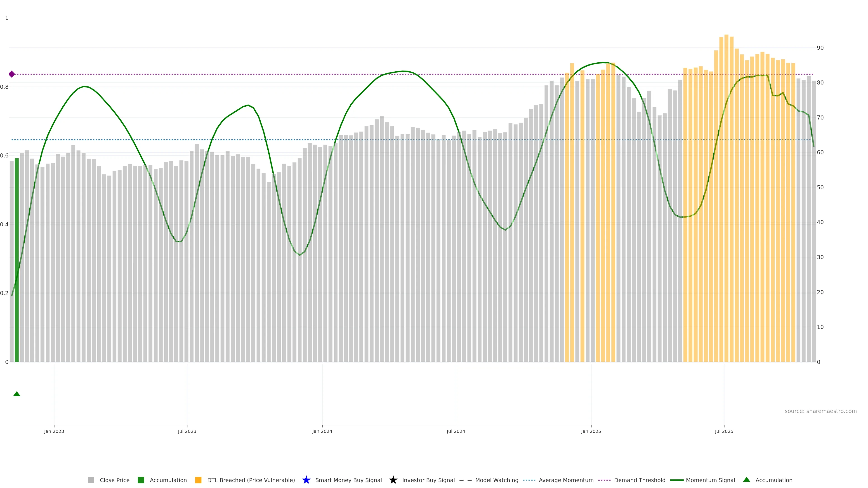Click the orange DTL Breached legend swatch
868x488 pixels.
[x=198, y=480]
